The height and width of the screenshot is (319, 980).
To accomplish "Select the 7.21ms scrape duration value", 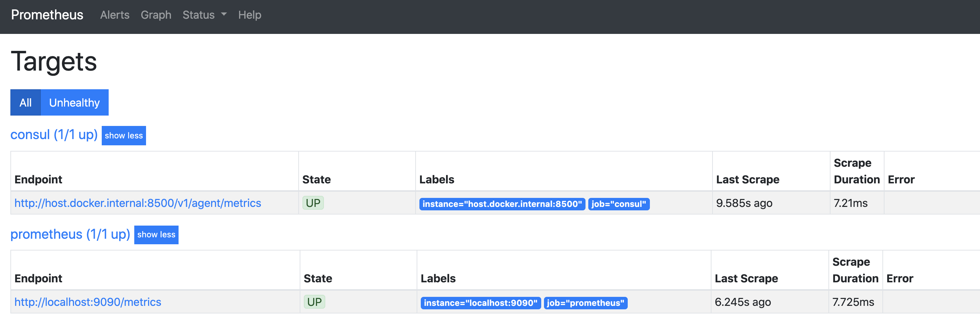I will (x=851, y=203).
